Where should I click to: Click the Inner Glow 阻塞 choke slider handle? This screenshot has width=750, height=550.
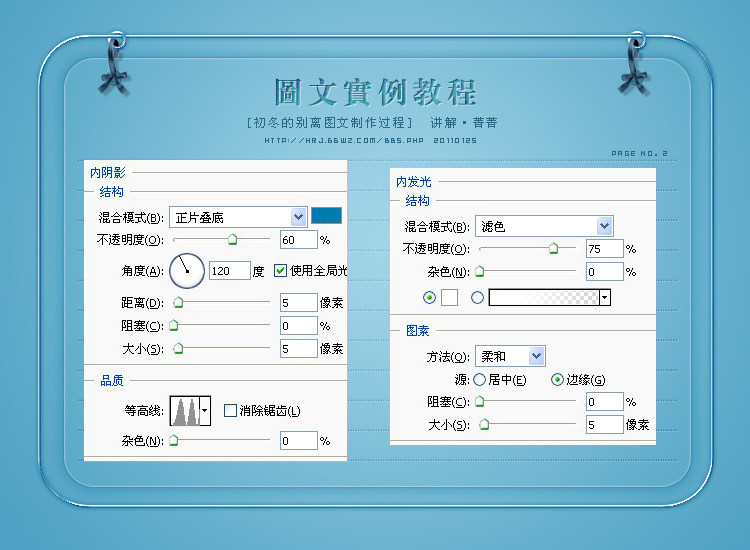pos(480,401)
